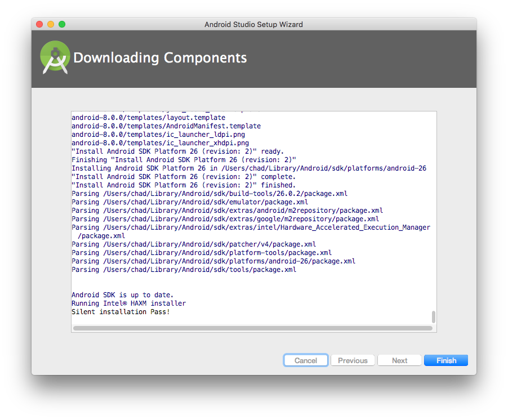This screenshot has width=508, height=420.
Task: Click the Parsing tools/package.xml line
Action: click(184, 270)
